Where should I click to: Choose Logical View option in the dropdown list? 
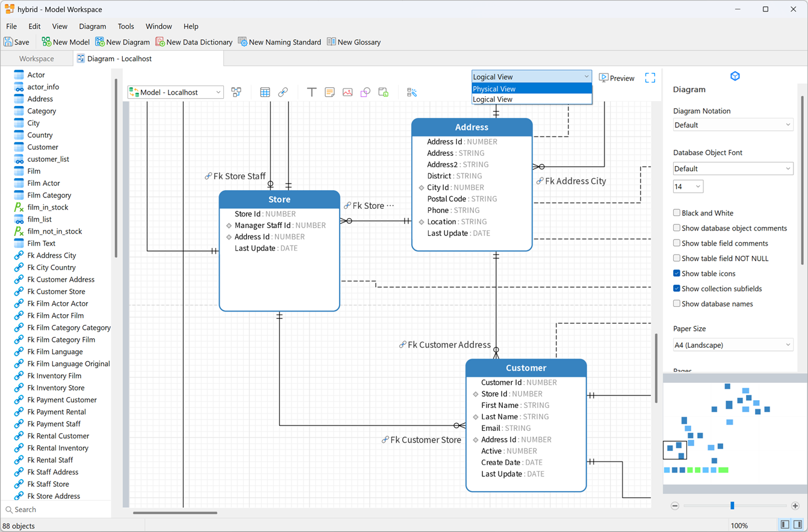click(532, 99)
